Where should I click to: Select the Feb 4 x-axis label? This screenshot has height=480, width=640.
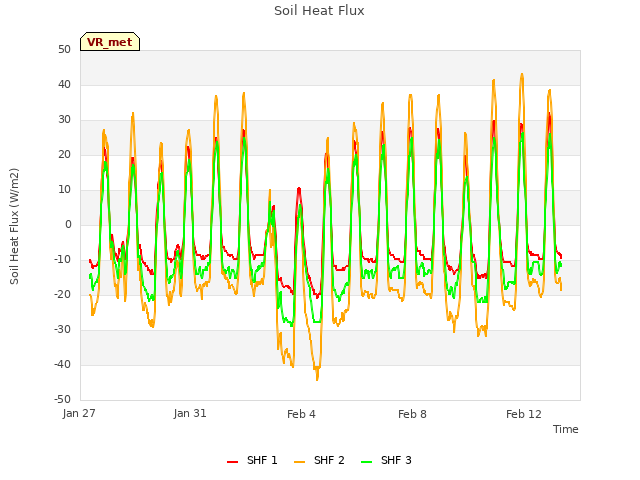[301, 414]
